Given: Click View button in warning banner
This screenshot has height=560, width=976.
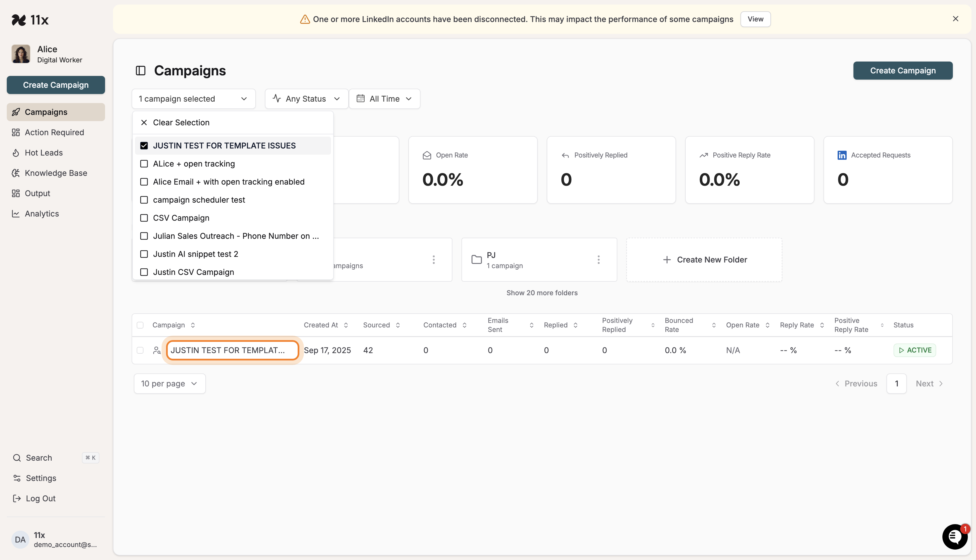Looking at the screenshot, I should pyautogui.click(x=755, y=19).
